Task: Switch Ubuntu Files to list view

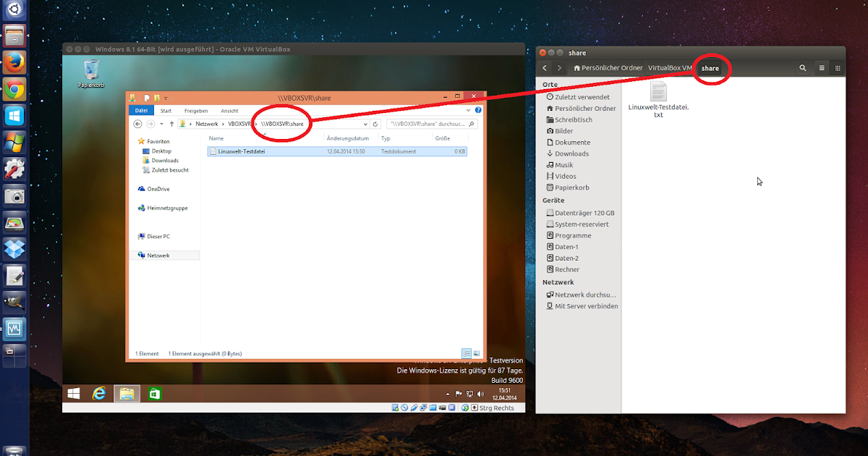Action: pyautogui.click(x=822, y=68)
